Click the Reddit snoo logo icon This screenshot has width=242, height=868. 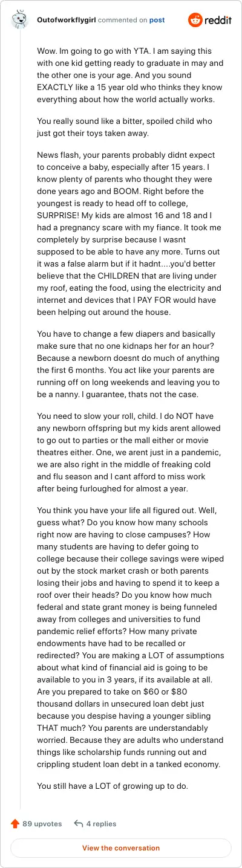tap(195, 20)
